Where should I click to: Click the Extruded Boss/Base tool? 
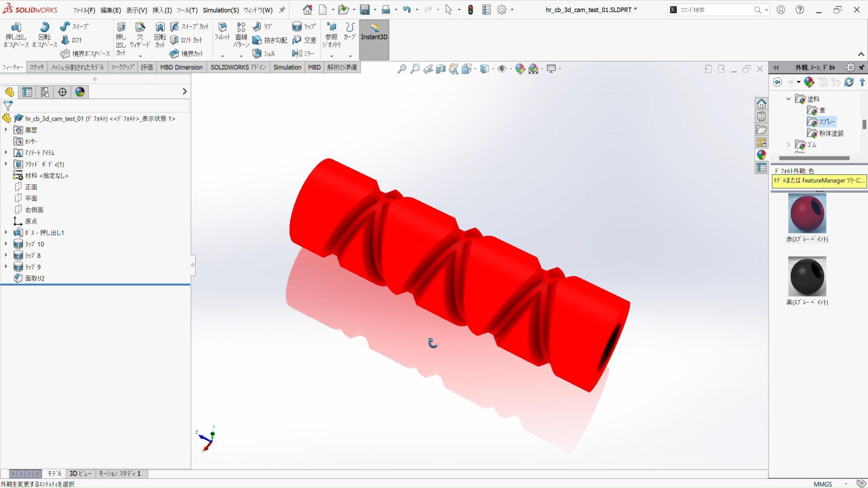point(16,35)
